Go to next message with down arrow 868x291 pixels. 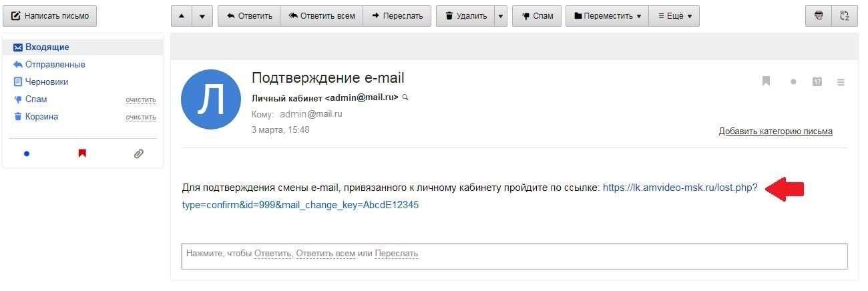pos(202,16)
